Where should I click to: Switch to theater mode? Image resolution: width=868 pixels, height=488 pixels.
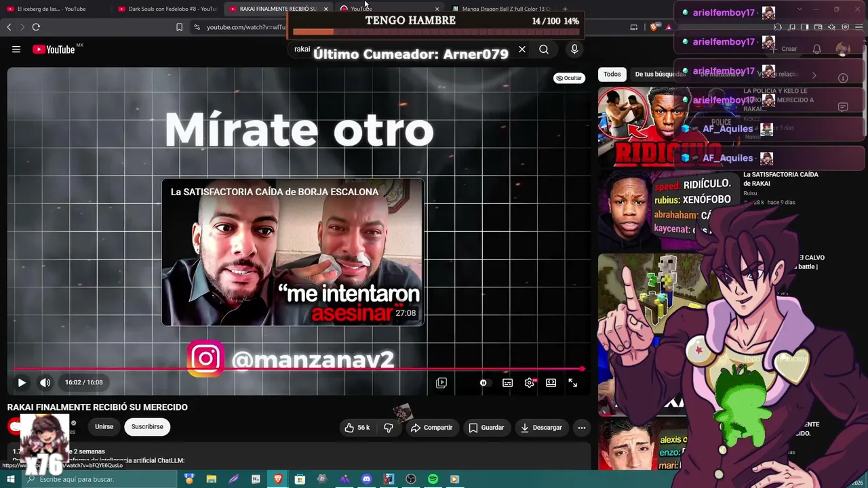[551, 383]
